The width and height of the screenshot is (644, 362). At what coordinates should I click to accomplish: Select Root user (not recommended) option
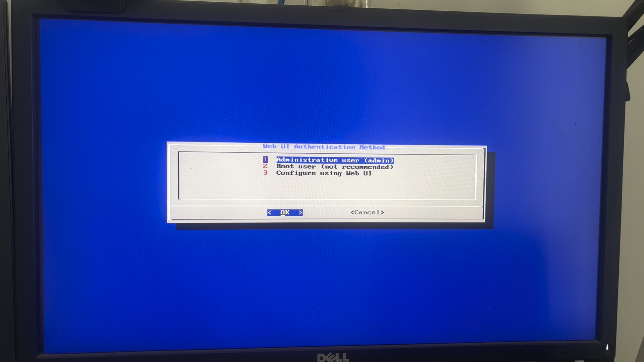click(334, 167)
